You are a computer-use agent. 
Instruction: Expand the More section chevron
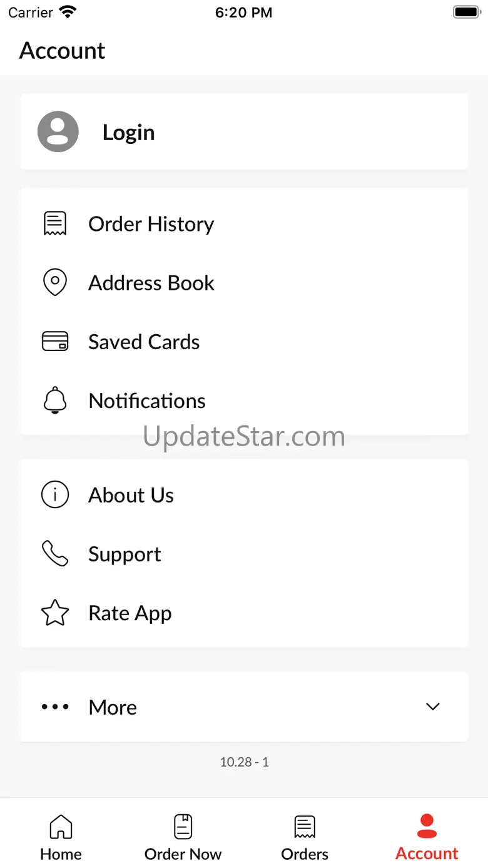[433, 707]
